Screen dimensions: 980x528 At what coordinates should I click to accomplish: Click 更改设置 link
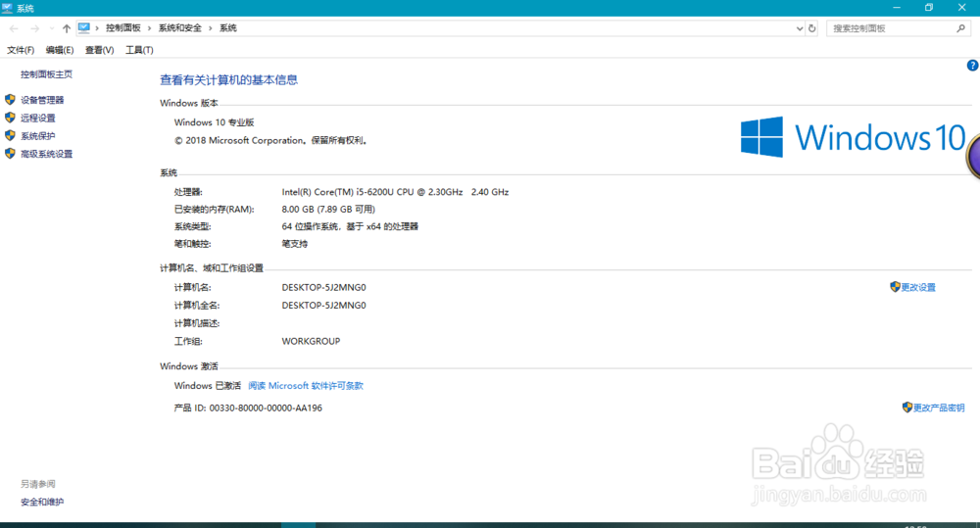click(x=918, y=287)
